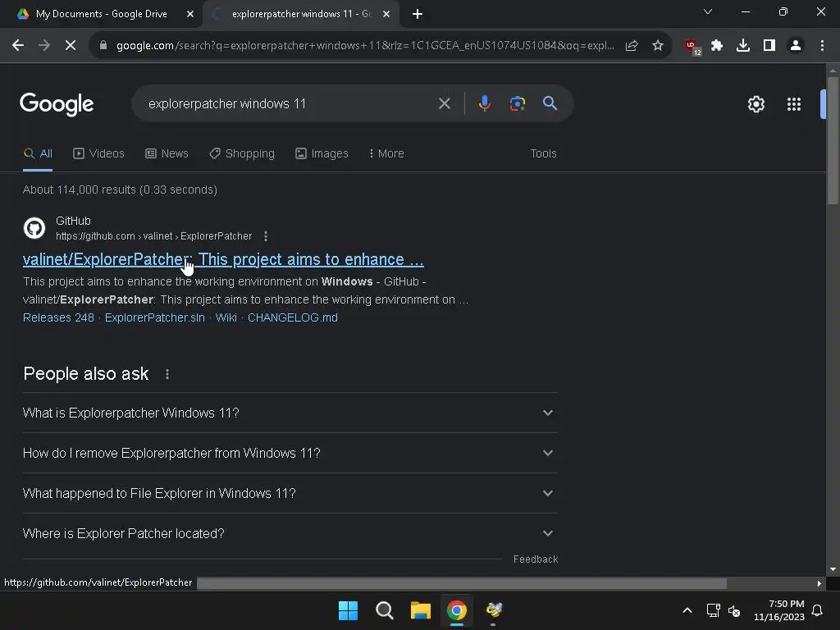The width and height of the screenshot is (840, 630).
Task: Expand Where is Explorer Patcher located?
Action: point(290,533)
